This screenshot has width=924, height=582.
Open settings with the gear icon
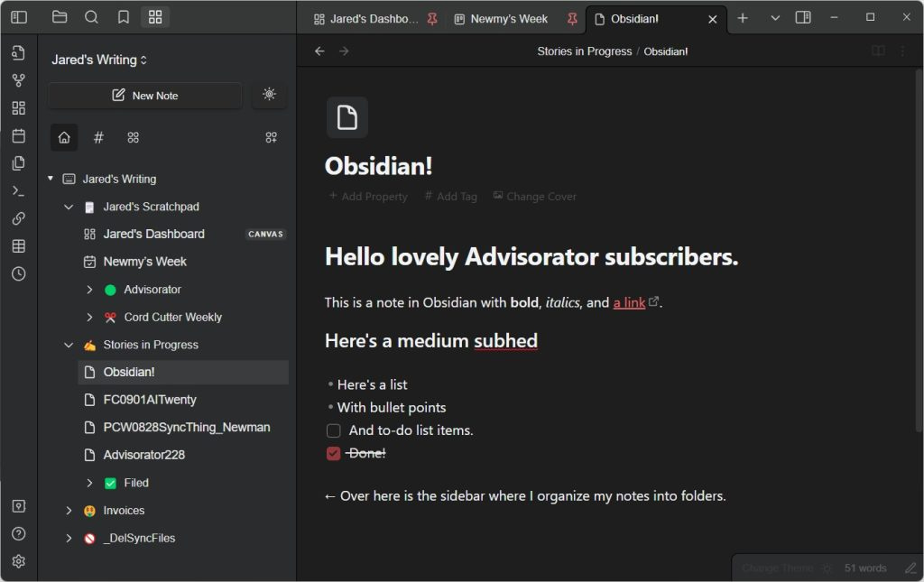[x=18, y=560]
